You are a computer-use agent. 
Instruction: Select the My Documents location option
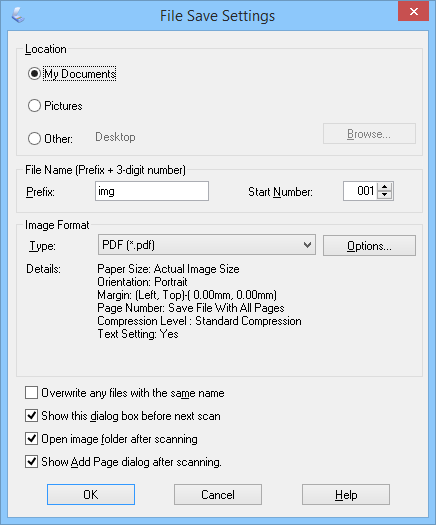pos(34,74)
